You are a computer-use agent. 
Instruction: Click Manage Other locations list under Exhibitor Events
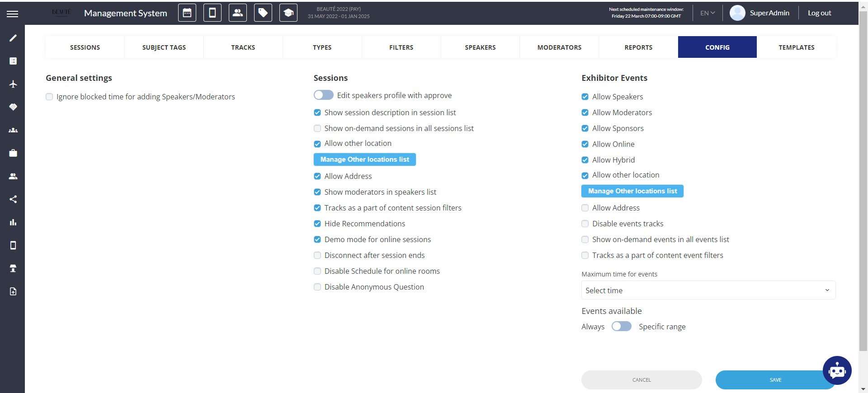coord(632,191)
